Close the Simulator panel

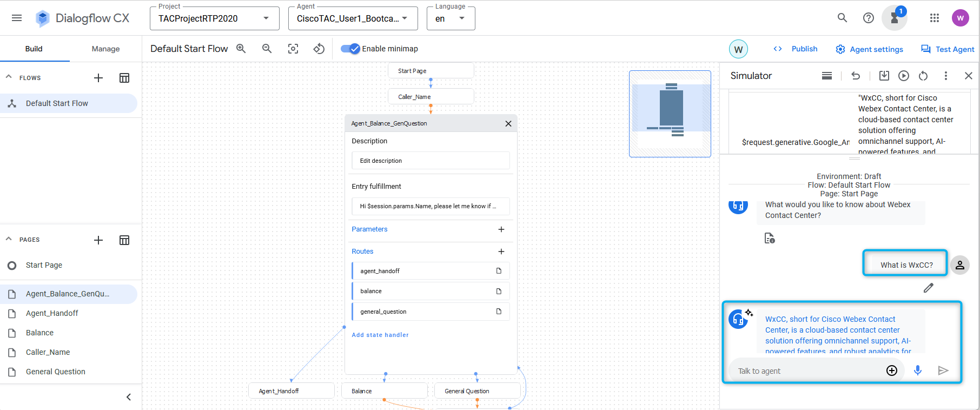[x=969, y=76]
